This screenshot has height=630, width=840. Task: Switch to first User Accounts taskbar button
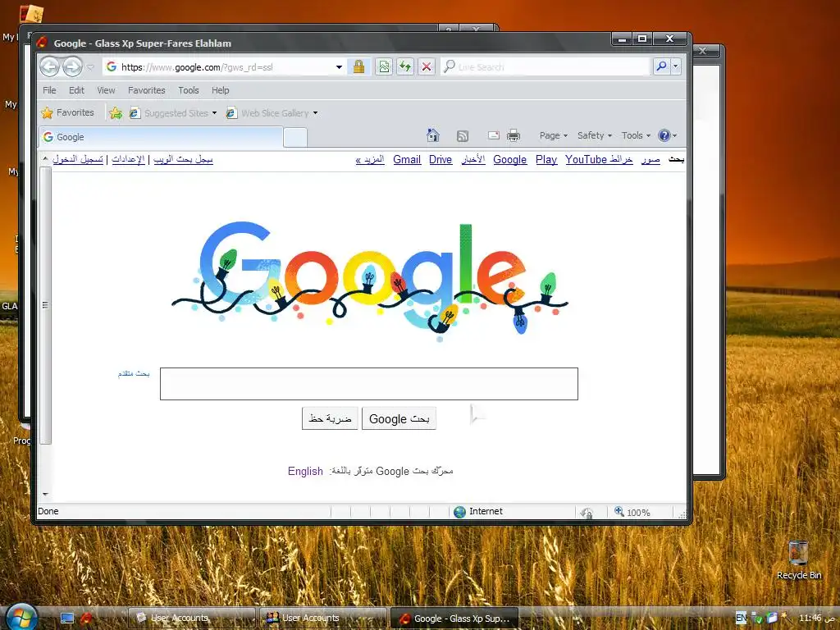click(192, 618)
